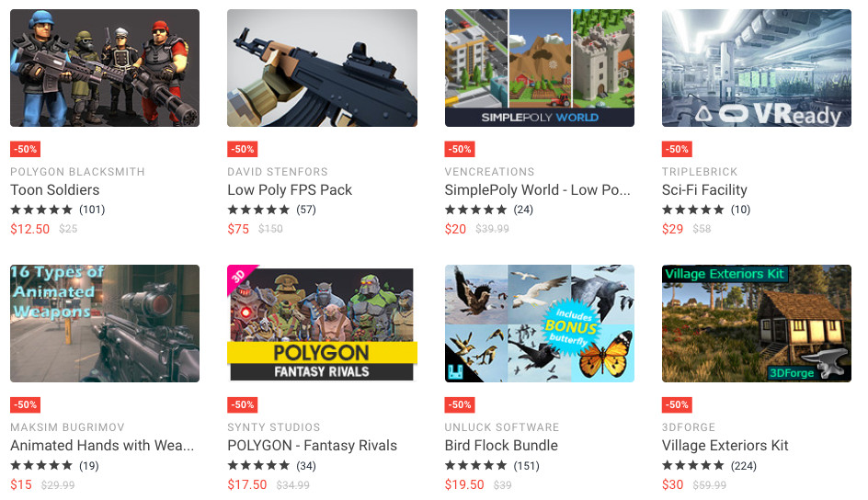Open the SimplePoly World preview image
The image size is (868, 500).
[539, 68]
